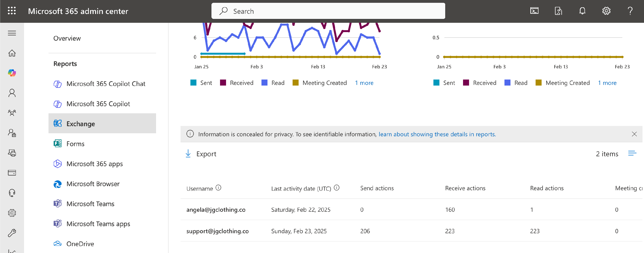The height and width of the screenshot is (253, 644).
Task: Open Resources icon in left rail
Action: 12,153
